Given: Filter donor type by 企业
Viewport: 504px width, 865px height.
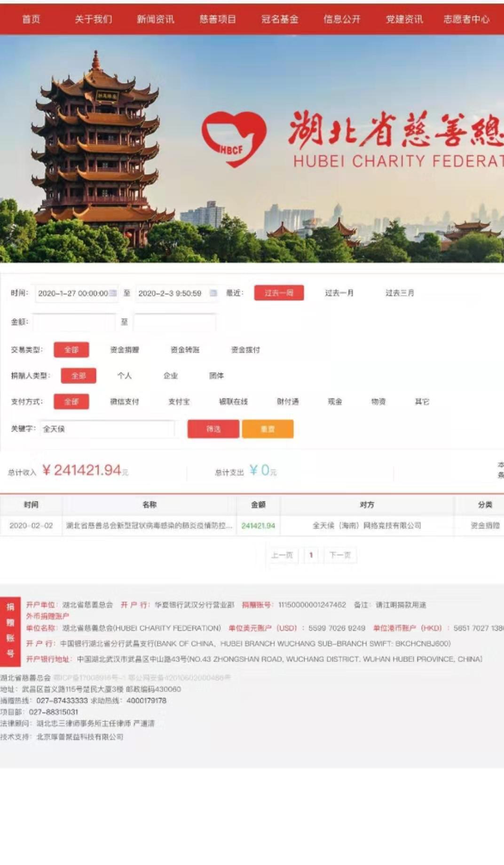Looking at the screenshot, I should [171, 376].
